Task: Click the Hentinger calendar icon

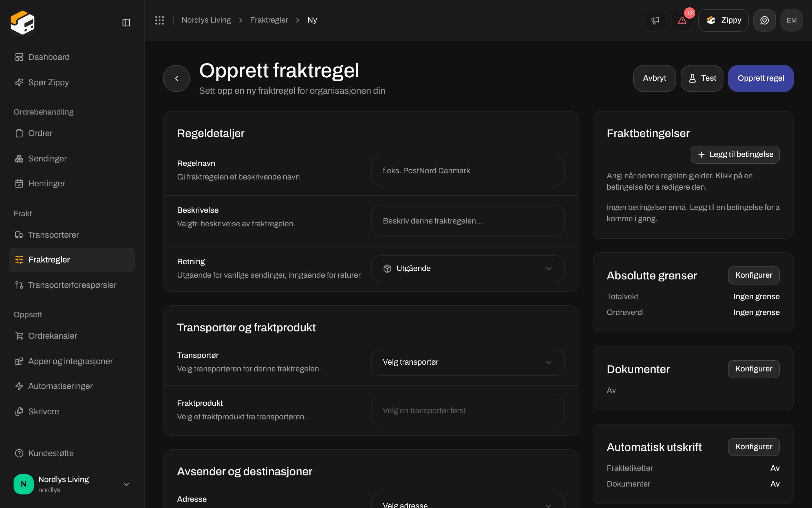Action: (19, 183)
